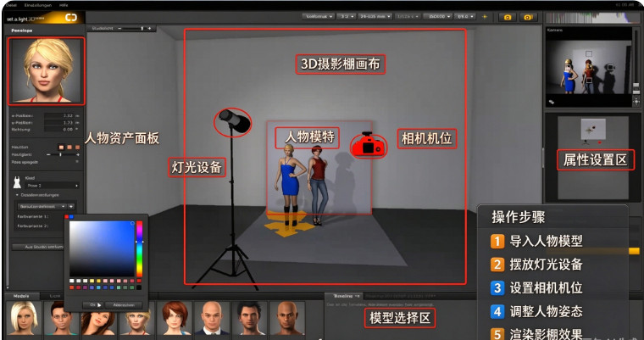Open the Datei menu
This screenshot has width=644, height=340.
[11, 5]
